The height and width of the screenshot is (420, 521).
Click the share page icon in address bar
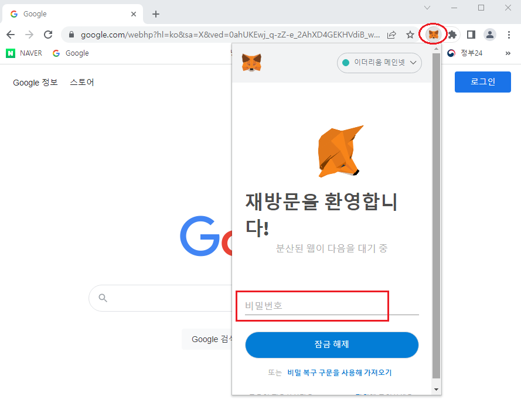pyautogui.click(x=391, y=35)
